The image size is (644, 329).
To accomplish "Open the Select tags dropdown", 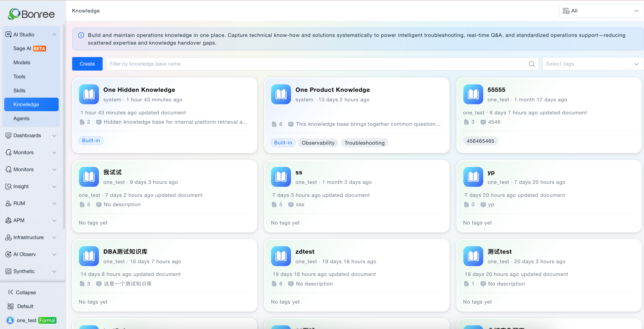I will click(x=593, y=64).
